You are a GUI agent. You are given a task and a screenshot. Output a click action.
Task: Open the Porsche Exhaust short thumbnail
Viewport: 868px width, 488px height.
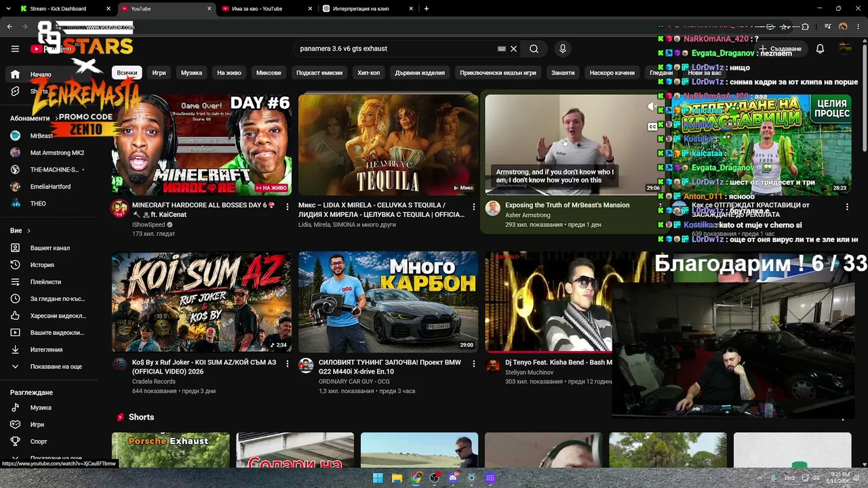point(171,450)
